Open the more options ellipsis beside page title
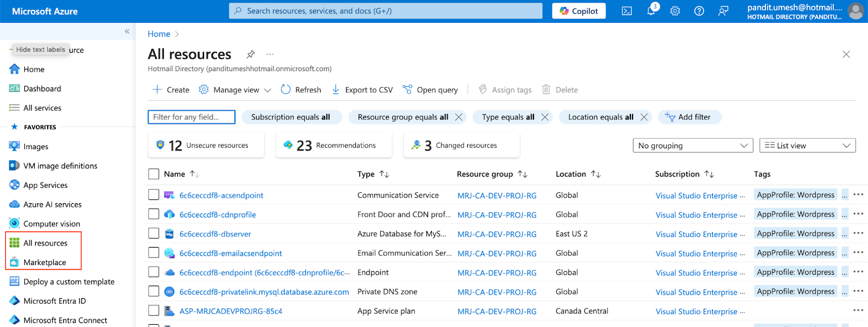The width and height of the screenshot is (868, 327). click(270, 54)
